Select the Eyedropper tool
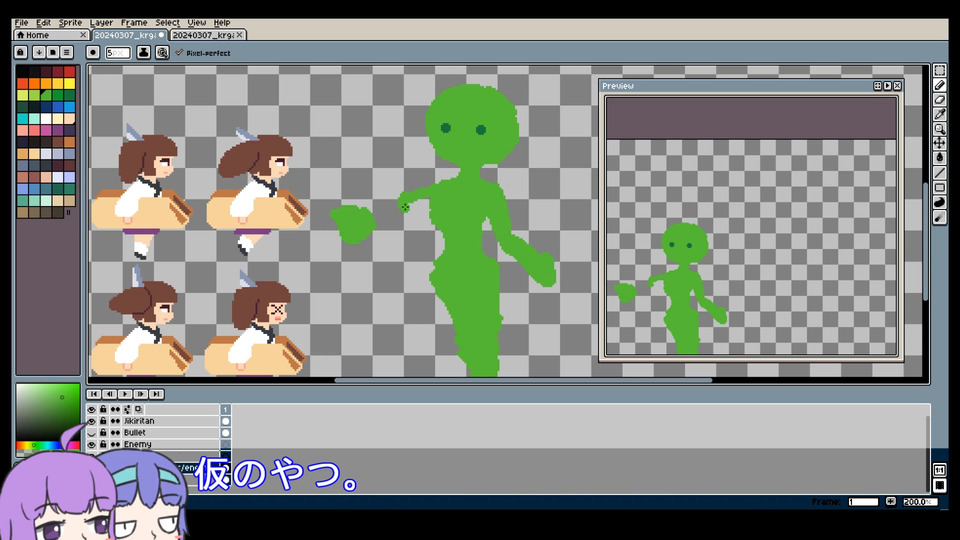960x540 pixels. (940, 114)
